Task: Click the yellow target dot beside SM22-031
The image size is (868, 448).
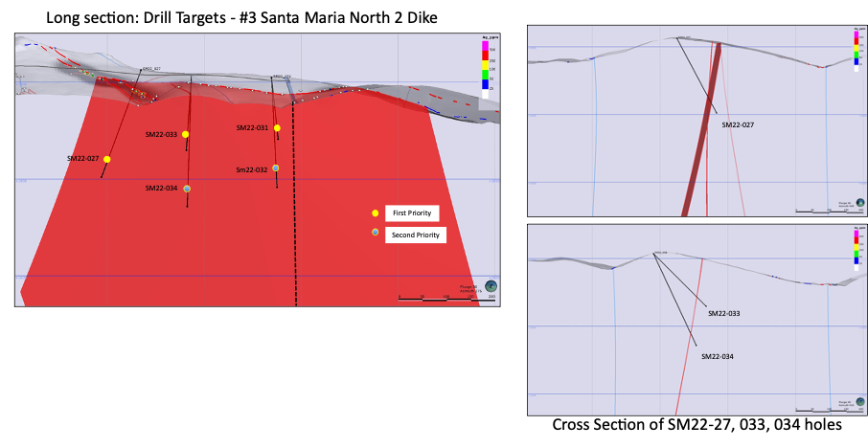Action: click(277, 128)
